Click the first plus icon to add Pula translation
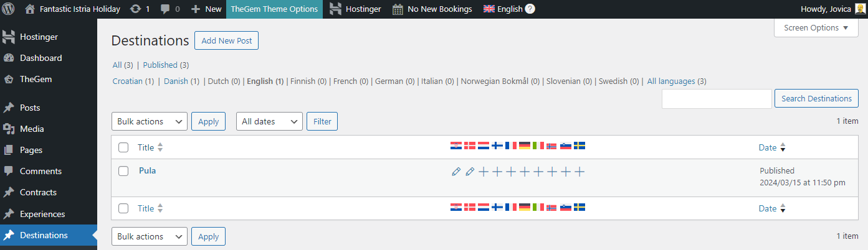The height and width of the screenshot is (250, 868). pos(484,171)
